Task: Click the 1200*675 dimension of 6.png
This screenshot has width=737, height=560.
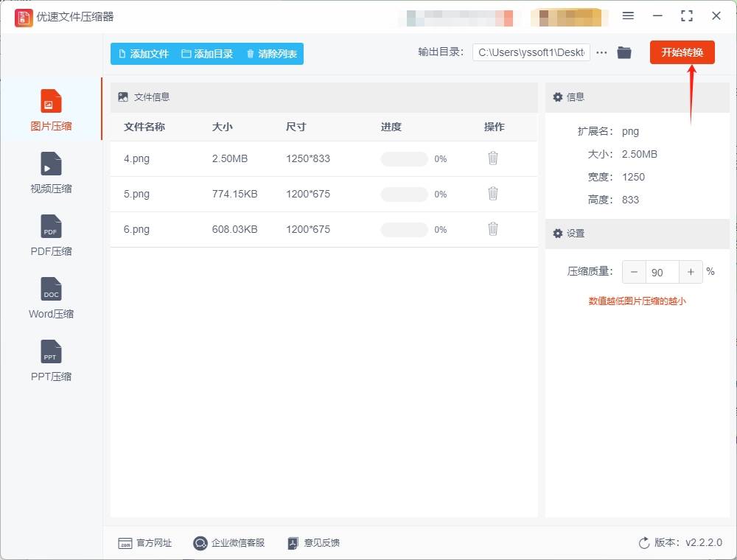Action: [308, 229]
